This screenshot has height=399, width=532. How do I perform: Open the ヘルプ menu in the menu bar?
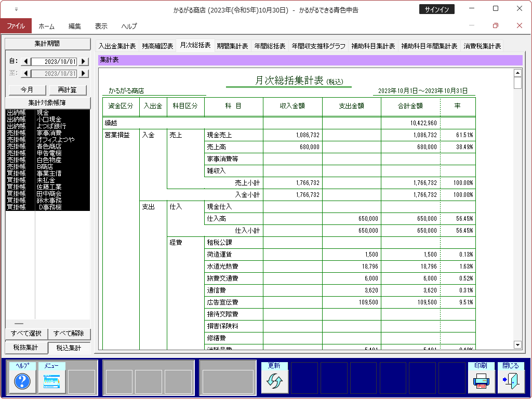[x=129, y=26]
